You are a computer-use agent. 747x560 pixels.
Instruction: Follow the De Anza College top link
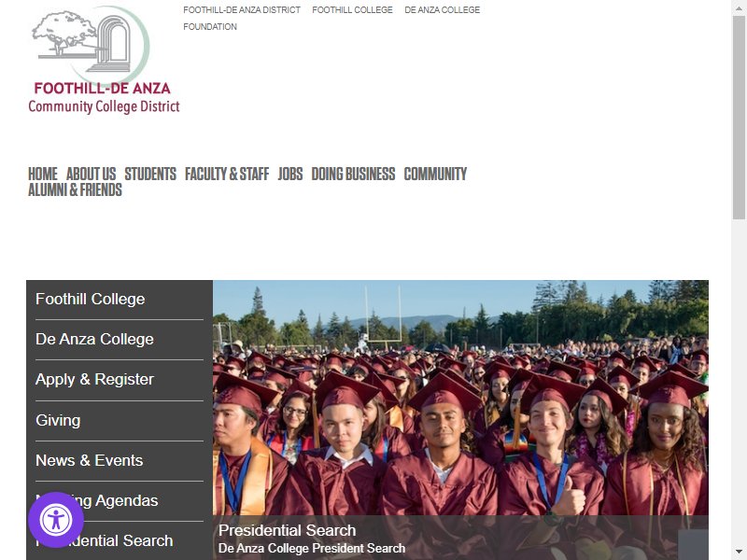coord(442,10)
